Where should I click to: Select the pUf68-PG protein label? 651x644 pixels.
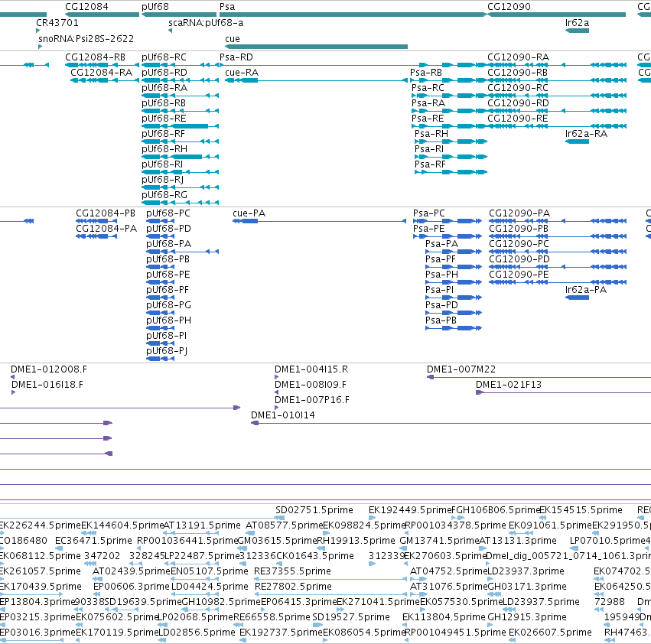pyautogui.click(x=168, y=305)
